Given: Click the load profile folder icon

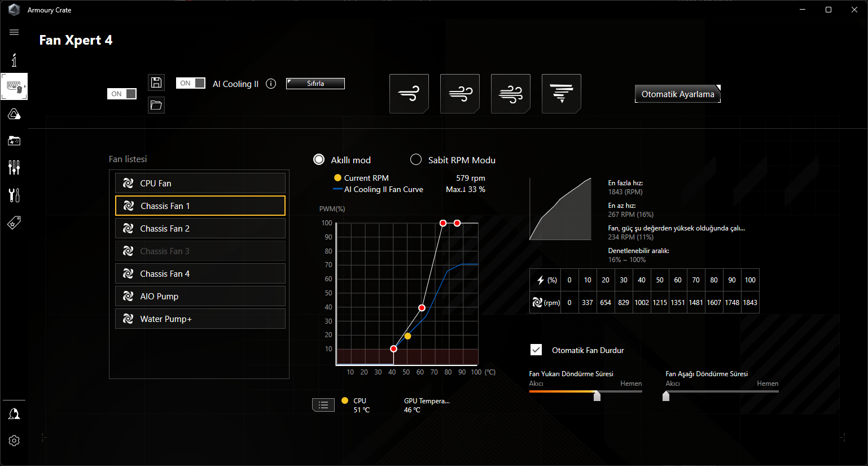Looking at the screenshot, I should tap(156, 105).
